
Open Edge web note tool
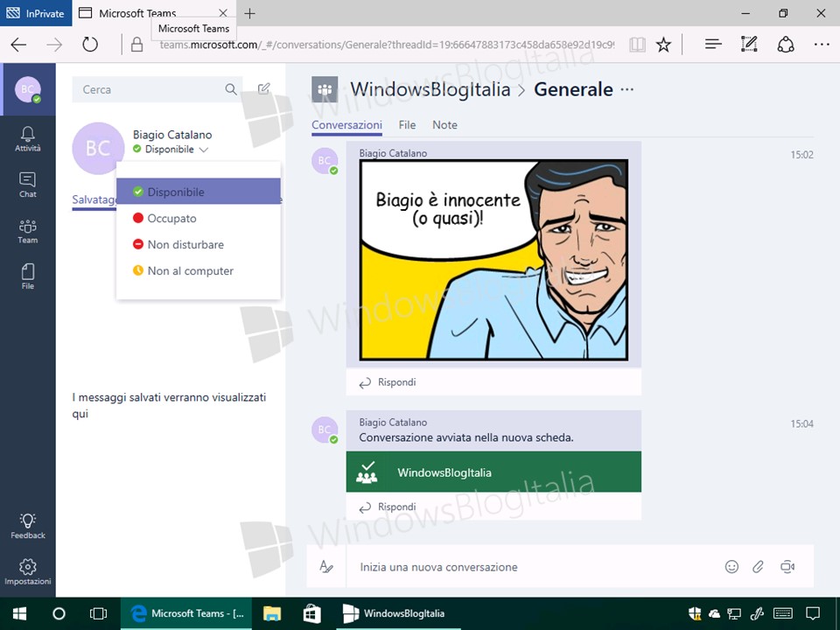(749, 45)
